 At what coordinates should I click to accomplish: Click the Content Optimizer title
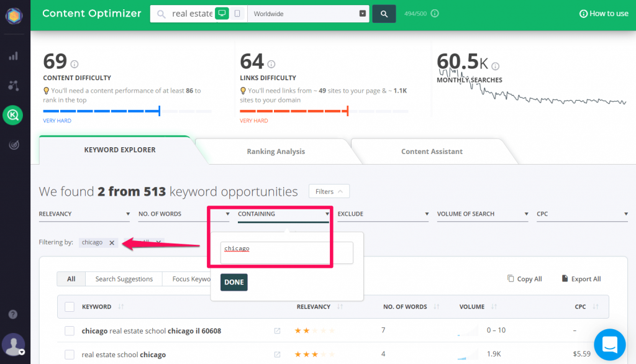[x=92, y=14]
